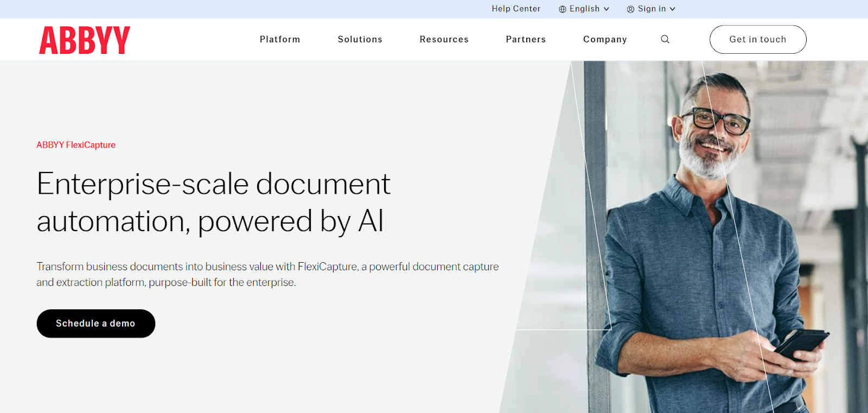The image size is (868, 413).
Task: Expand the English language dropdown
Action: click(x=584, y=9)
